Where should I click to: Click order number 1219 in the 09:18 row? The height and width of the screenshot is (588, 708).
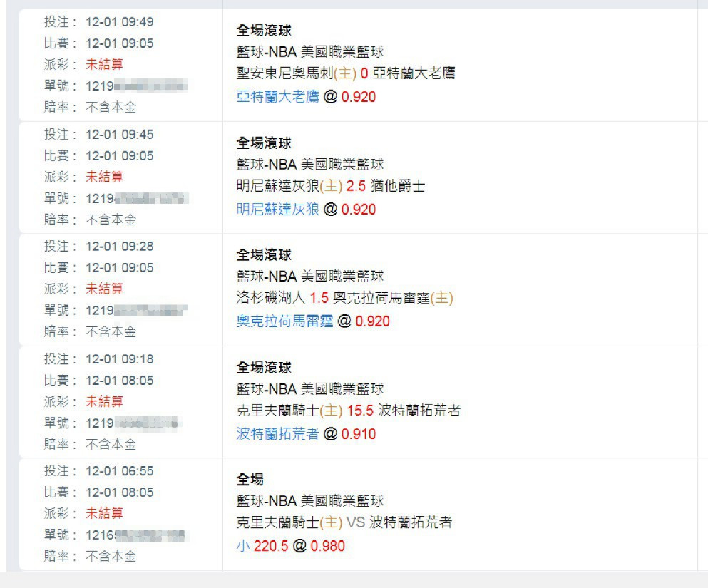pyautogui.click(x=133, y=423)
